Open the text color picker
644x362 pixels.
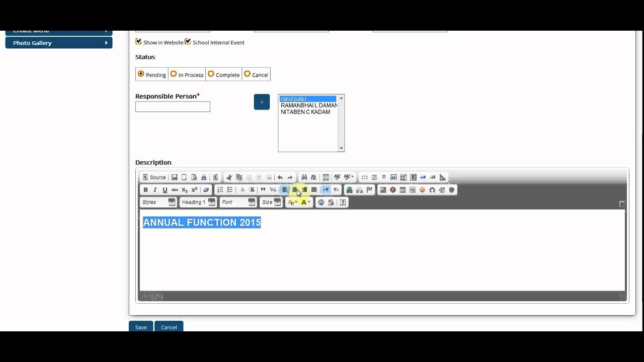[292, 202]
